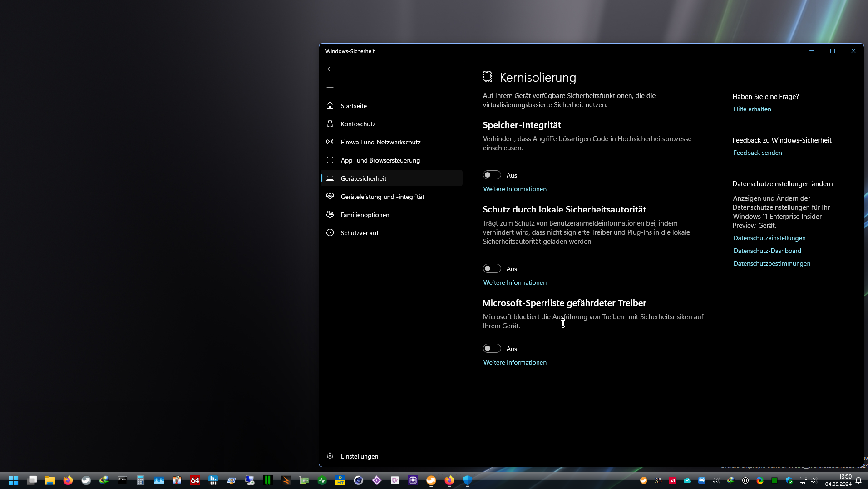Open Weitere Informationen under Speicher-Integrität

coord(515,189)
